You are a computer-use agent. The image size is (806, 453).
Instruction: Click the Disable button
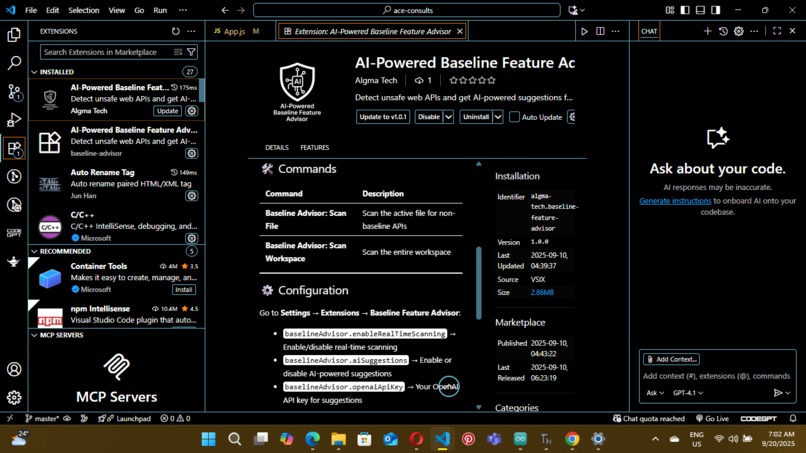(x=429, y=117)
